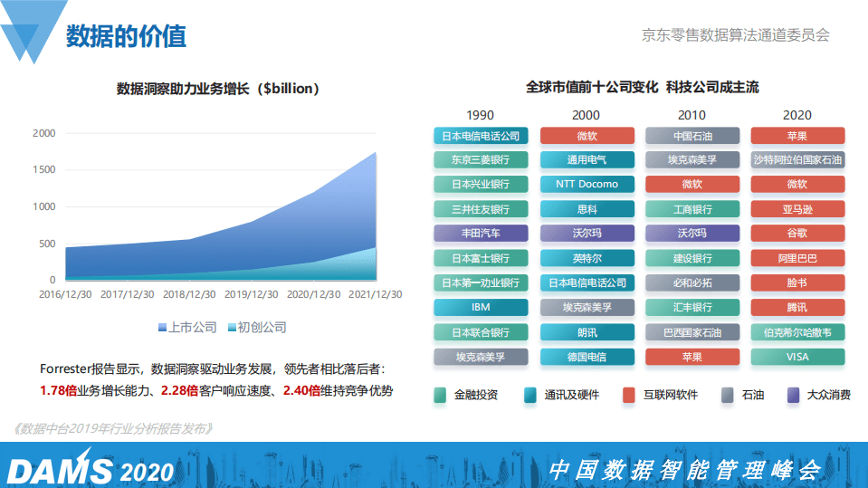Click the red 2.40倍 figure
868x488 pixels.
pyautogui.click(x=301, y=390)
